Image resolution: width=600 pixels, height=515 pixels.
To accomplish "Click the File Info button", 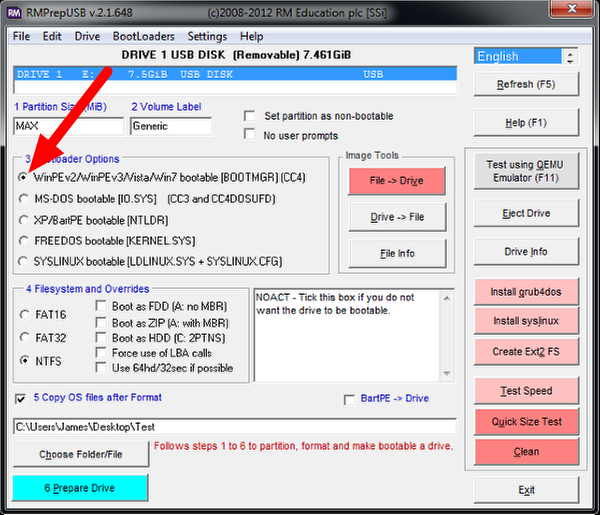I will click(397, 253).
